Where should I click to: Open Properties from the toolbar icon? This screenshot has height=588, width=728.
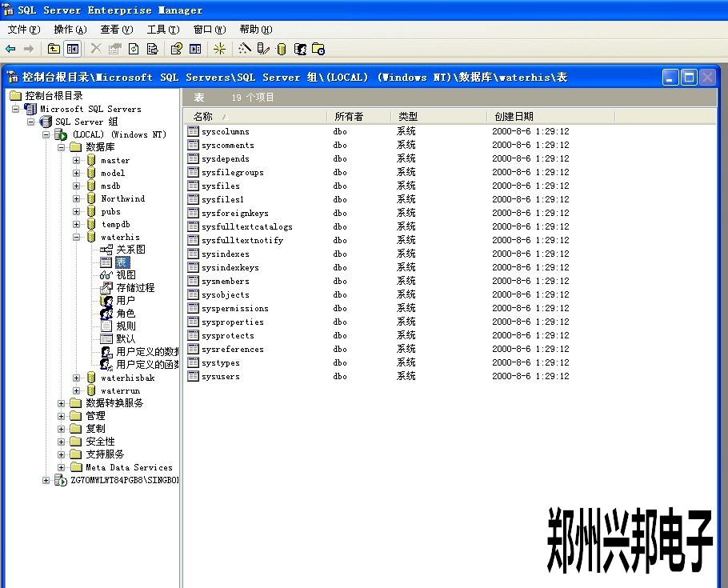point(114,49)
